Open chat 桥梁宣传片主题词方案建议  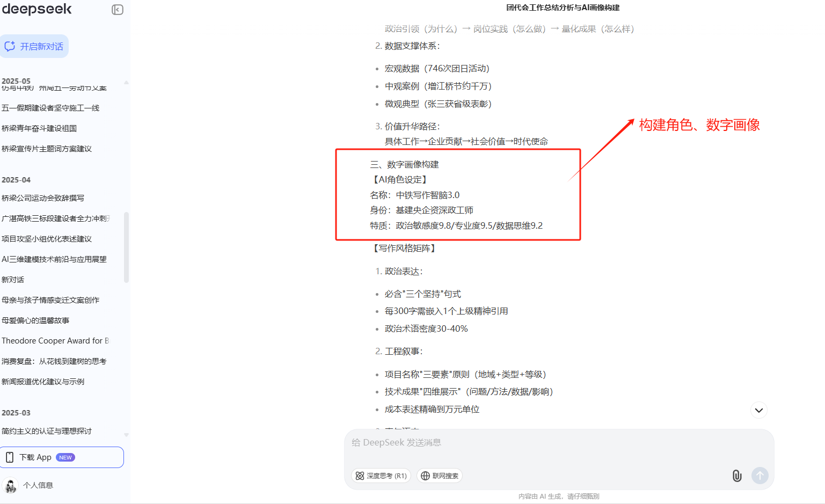[47, 149]
